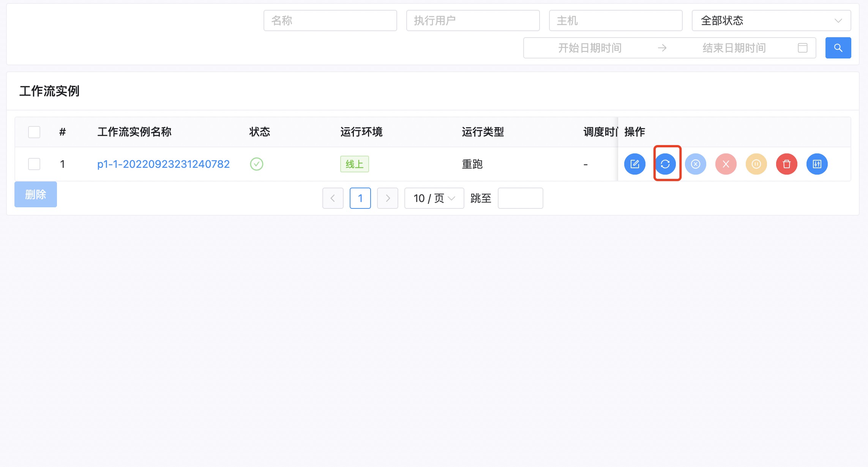Image resolution: width=868 pixels, height=467 pixels.
Task: Select page 1 in pagination
Action: [x=360, y=198]
